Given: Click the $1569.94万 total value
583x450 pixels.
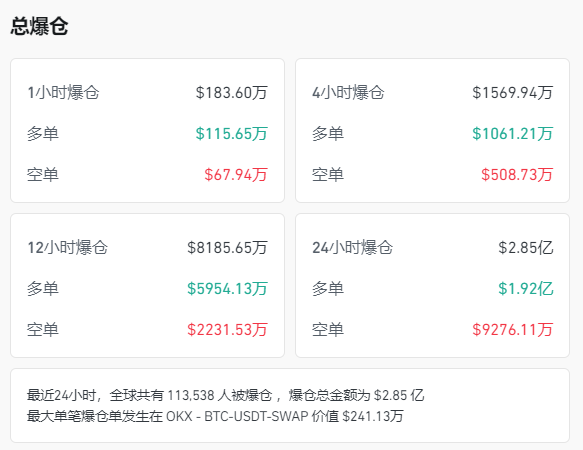Looking at the screenshot, I should 513,93.
